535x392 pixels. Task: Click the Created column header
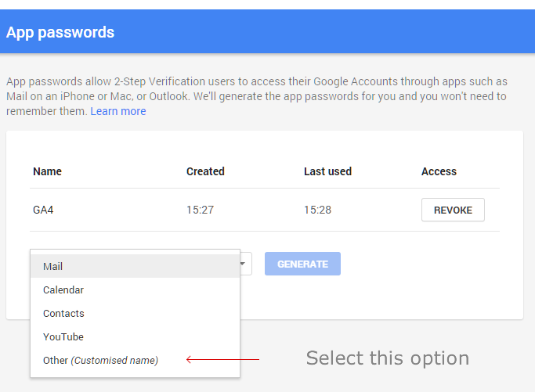(x=205, y=171)
